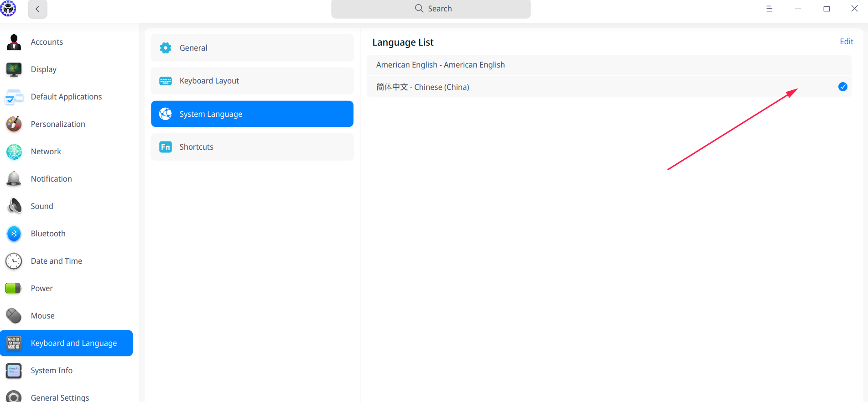The image size is (868, 402).
Task: Click the Control Center app logo
Action: 8,8
